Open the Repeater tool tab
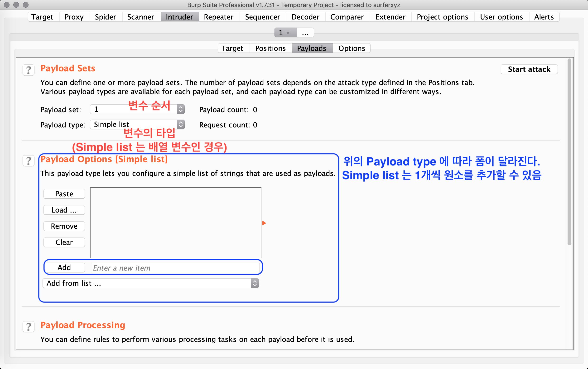 pyautogui.click(x=218, y=17)
